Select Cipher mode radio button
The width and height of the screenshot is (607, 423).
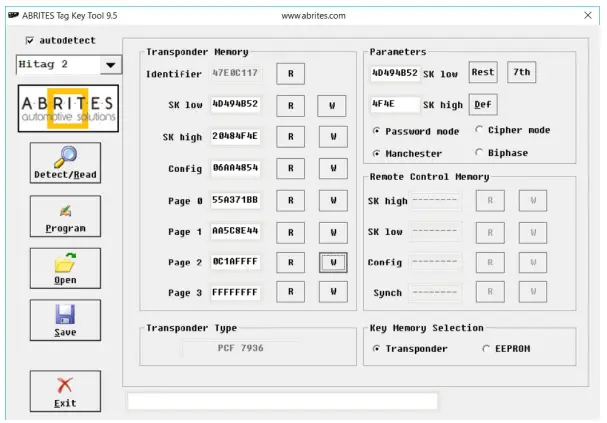pyautogui.click(x=479, y=129)
